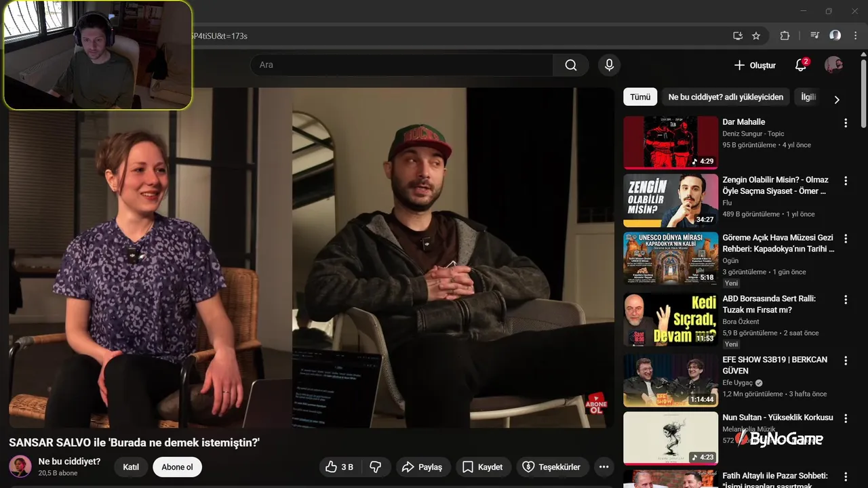Open the Dar Mahalle thumbnail

tap(671, 142)
